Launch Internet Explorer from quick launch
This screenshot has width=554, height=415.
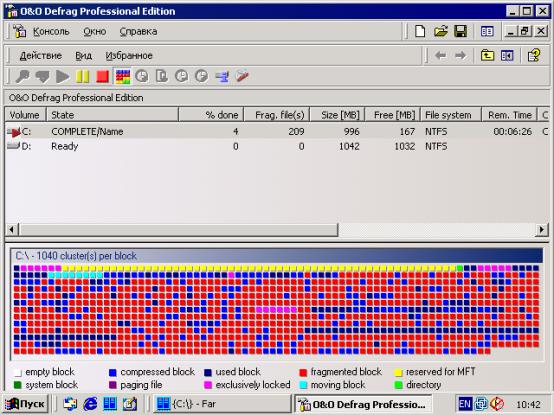[x=90, y=404]
